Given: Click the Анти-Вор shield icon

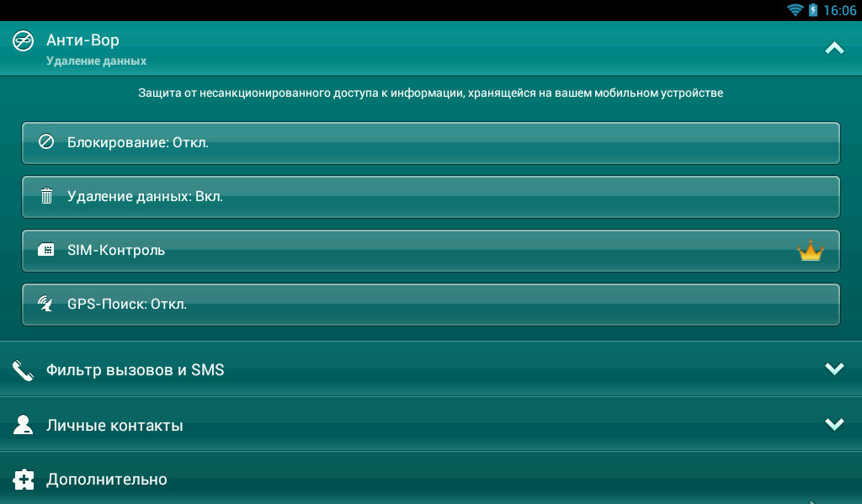Looking at the screenshot, I should pyautogui.click(x=23, y=40).
